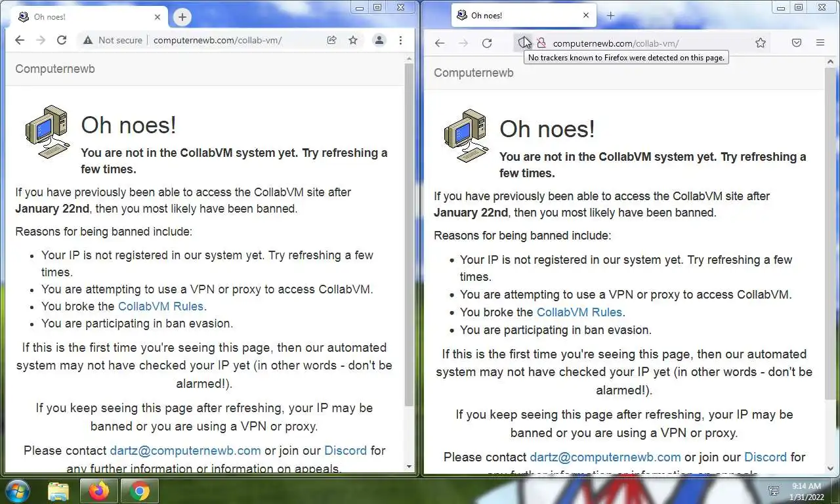Open Firefox's Save to Pocket icon
The image size is (840, 504).
tap(796, 43)
